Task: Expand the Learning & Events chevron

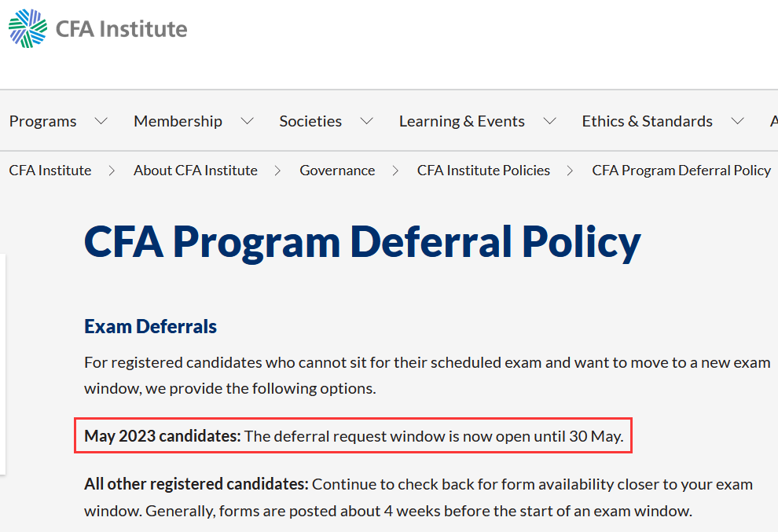Action: (x=550, y=121)
